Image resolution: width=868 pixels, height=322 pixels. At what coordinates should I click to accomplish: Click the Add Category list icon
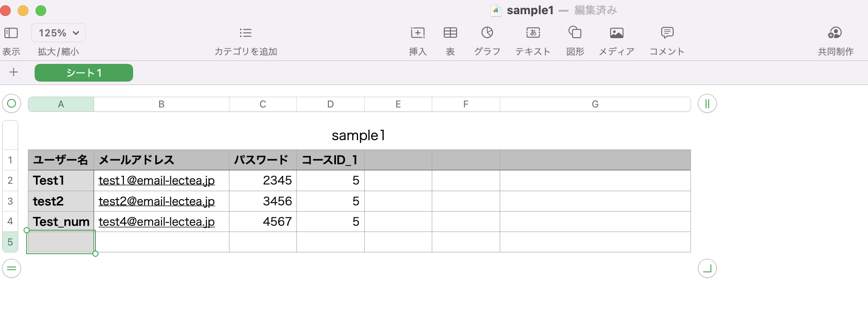click(245, 33)
